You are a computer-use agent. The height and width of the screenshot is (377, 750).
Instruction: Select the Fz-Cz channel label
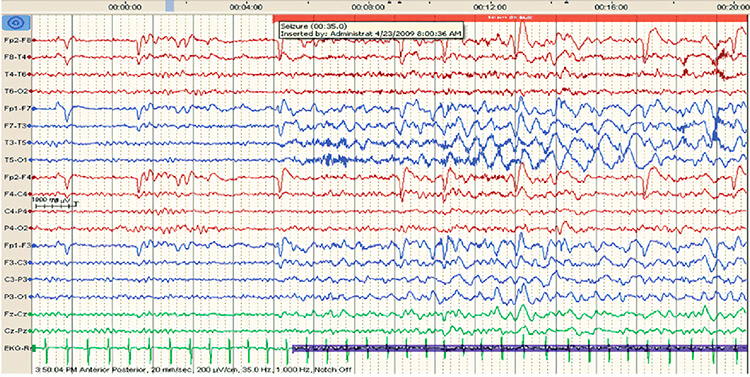click(16, 314)
